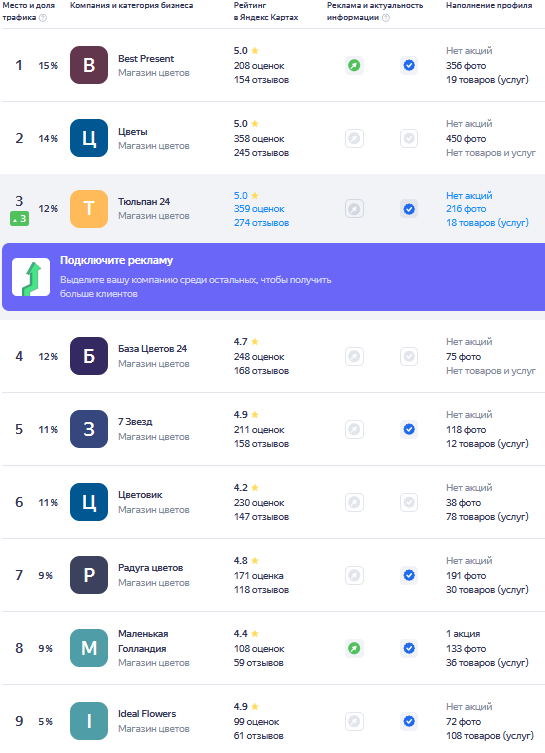
Task: Open the Радуга цветов company entry
Action: (150, 568)
